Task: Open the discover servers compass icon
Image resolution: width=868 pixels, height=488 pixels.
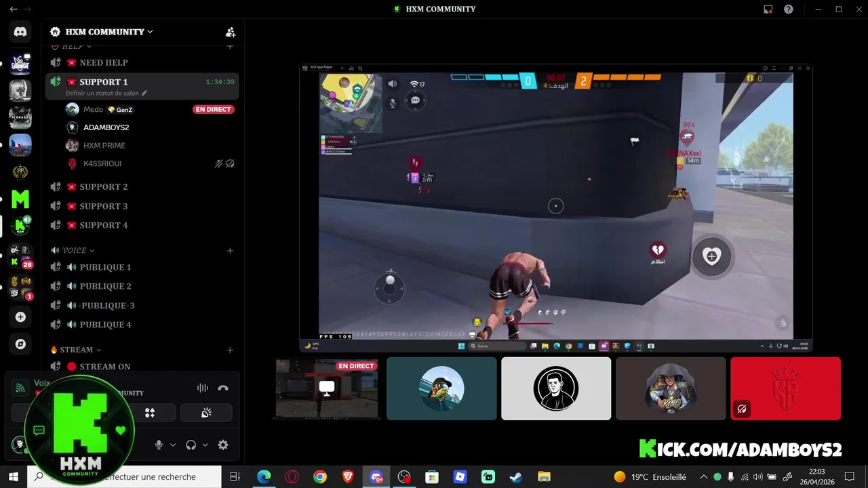Action: (x=20, y=344)
